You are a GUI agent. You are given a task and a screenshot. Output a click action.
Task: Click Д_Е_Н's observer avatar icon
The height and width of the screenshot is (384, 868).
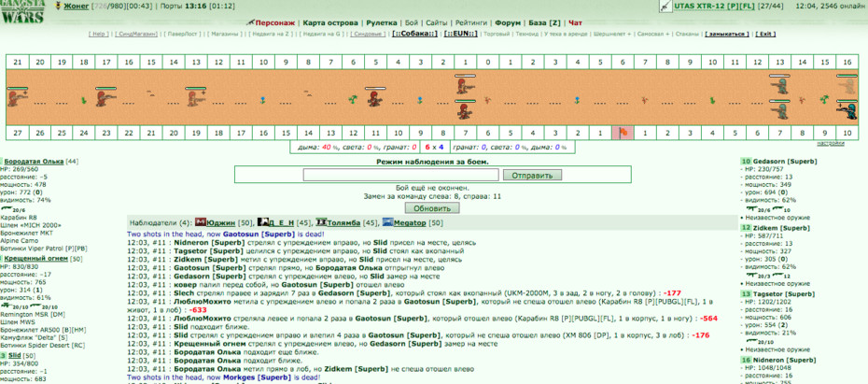[x=263, y=222]
